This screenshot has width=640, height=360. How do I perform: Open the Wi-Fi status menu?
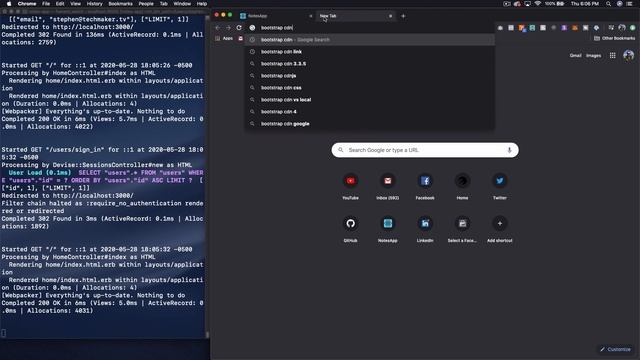click(x=538, y=4)
